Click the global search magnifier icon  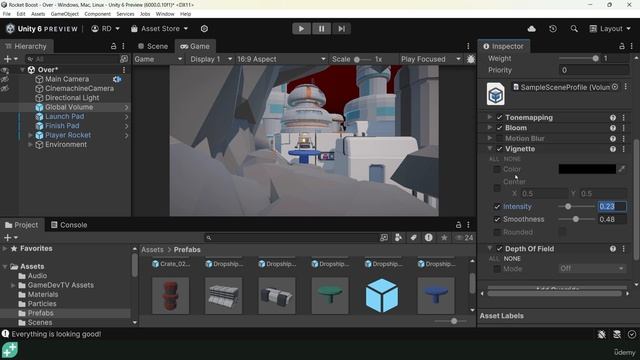(574, 29)
